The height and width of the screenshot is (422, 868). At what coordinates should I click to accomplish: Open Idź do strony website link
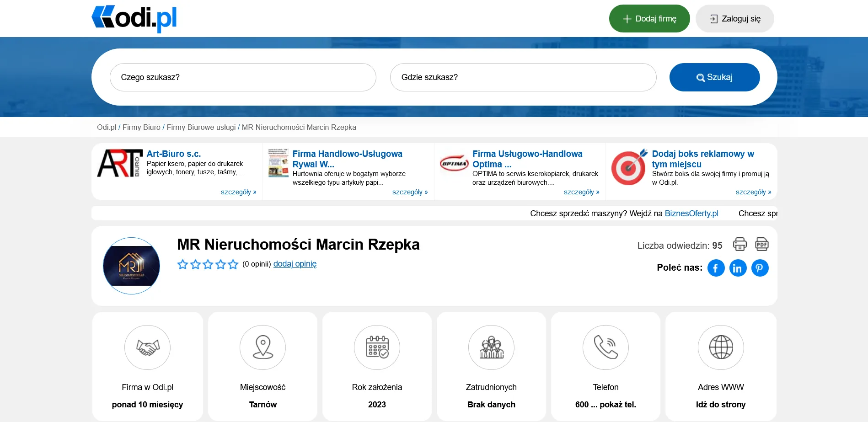coord(721,405)
